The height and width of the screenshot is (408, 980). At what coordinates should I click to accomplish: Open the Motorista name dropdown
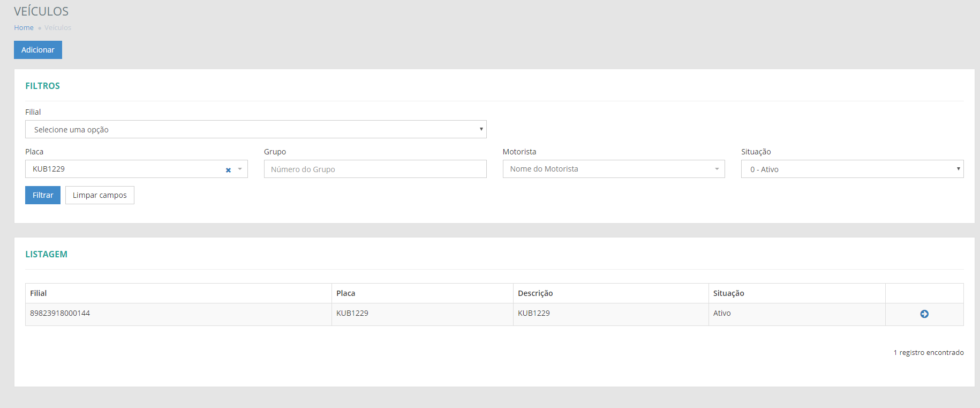click(x=613, y=169)
